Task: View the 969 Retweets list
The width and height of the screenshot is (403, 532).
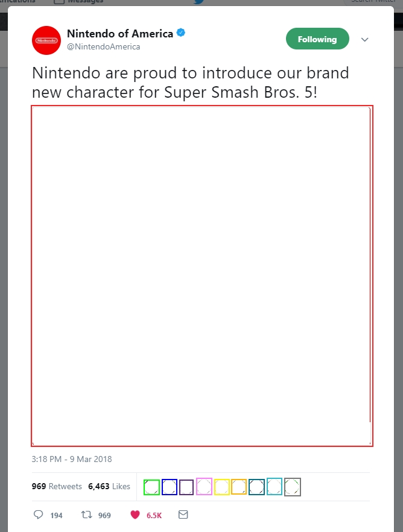Action: [x=57, y=486]
